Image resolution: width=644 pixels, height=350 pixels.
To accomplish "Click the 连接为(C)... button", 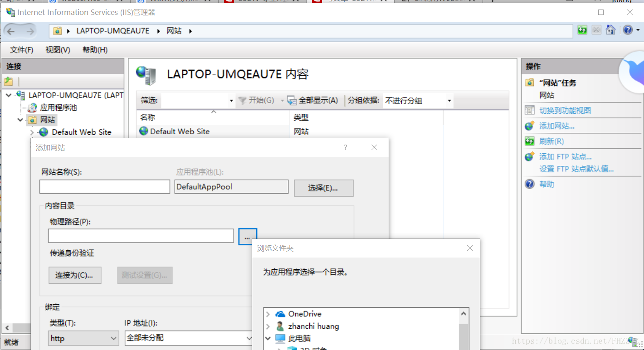I will point(75,275).
